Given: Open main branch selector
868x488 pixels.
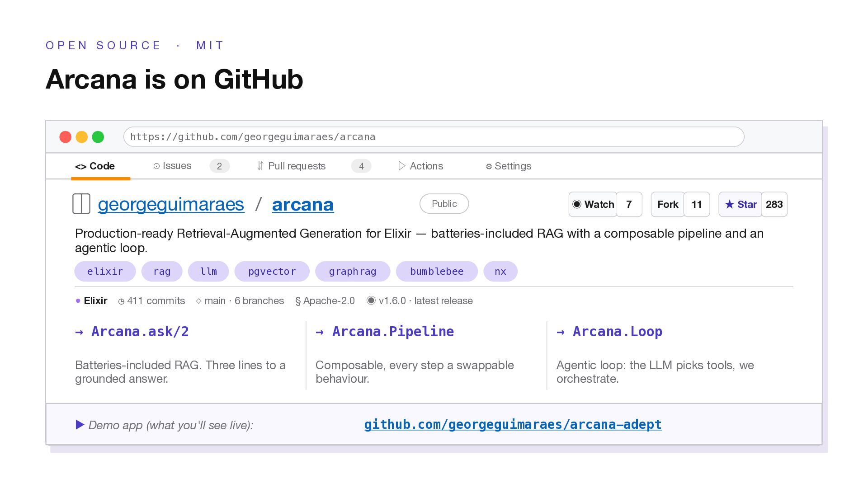Looking at the screenshot, I should [x=214, y=301].
